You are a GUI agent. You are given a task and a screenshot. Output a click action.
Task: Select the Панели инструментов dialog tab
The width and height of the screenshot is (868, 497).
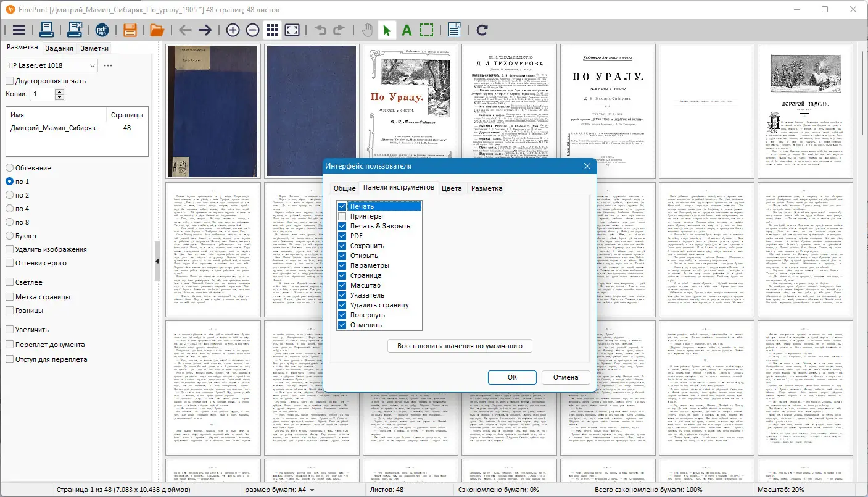click(x=399, y=188)
